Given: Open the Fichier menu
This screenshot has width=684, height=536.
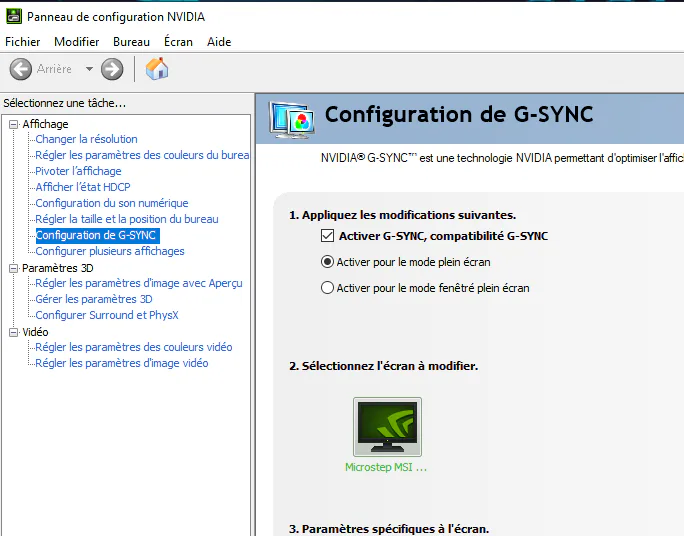Looking at the screenshot, I should coord(23,42).
